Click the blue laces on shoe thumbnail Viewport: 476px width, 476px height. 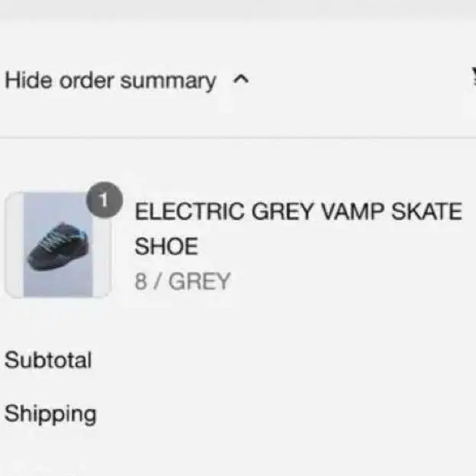[x=59, y=237]
